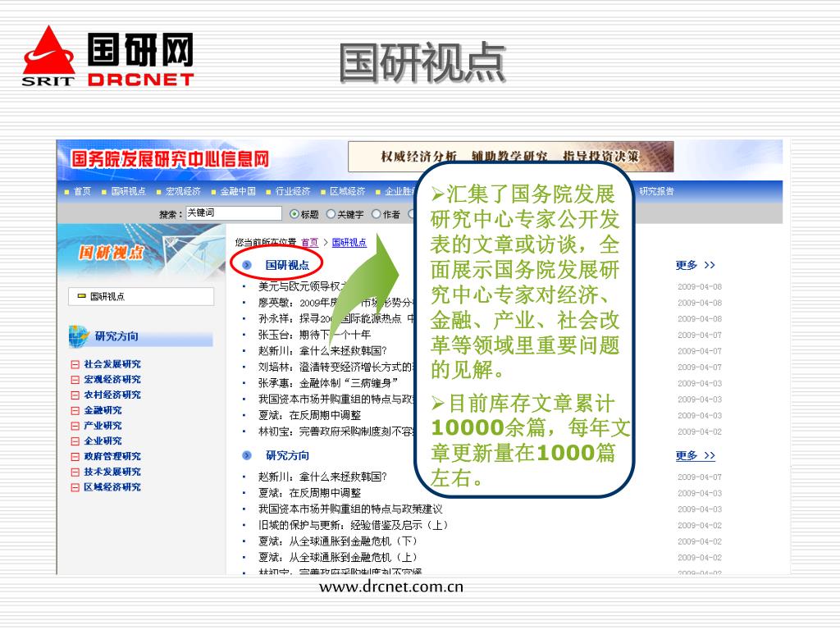
Task: Open the 区域经济 navigation menu item
Action: [x=347, y=191]
